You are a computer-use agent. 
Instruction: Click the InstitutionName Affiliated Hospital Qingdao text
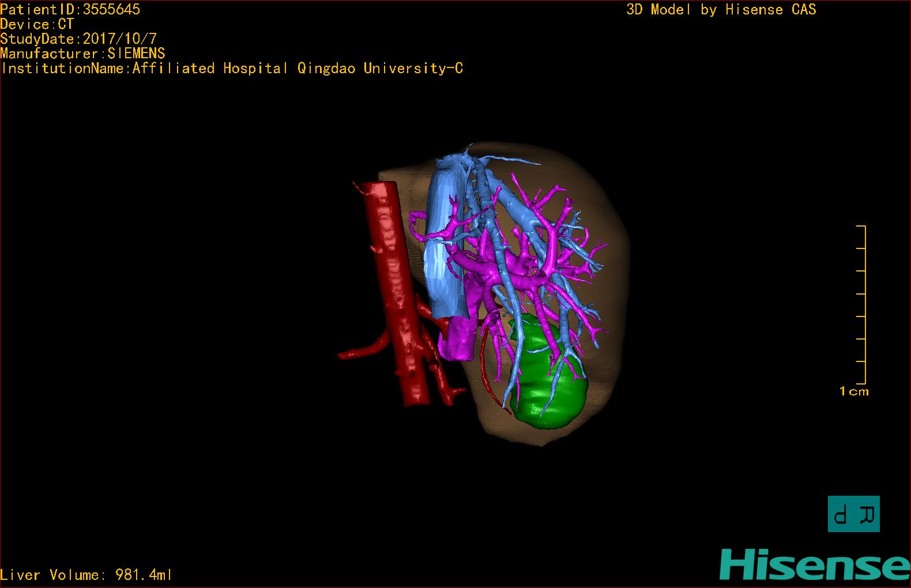coord(232,68)
